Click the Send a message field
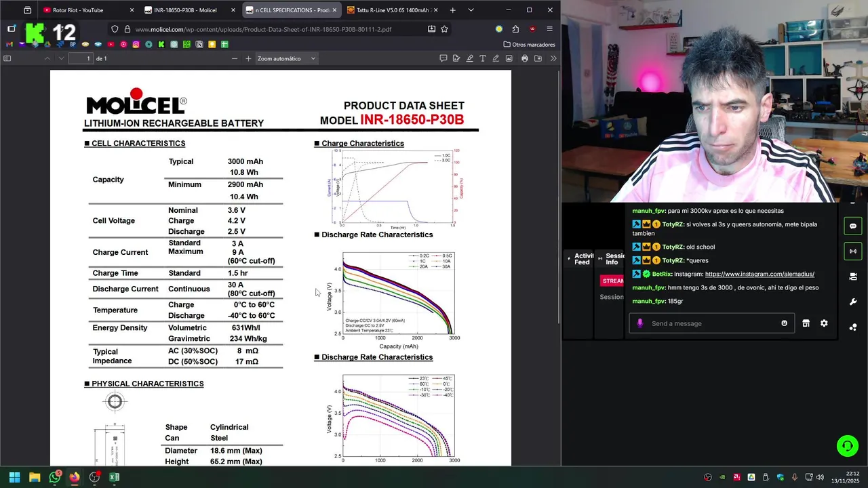The width and height of the screenshot is (868, 488). pyautogui.click(x=712, y=323)
